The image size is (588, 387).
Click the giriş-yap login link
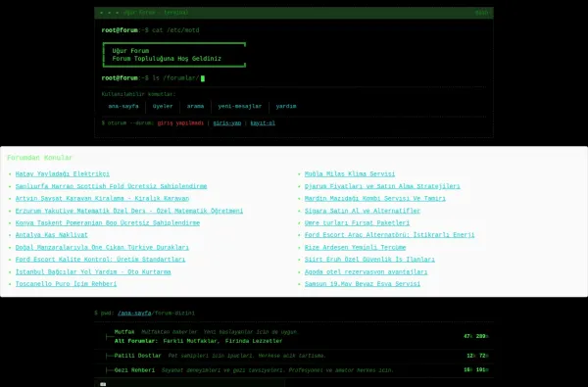point(227,123)
